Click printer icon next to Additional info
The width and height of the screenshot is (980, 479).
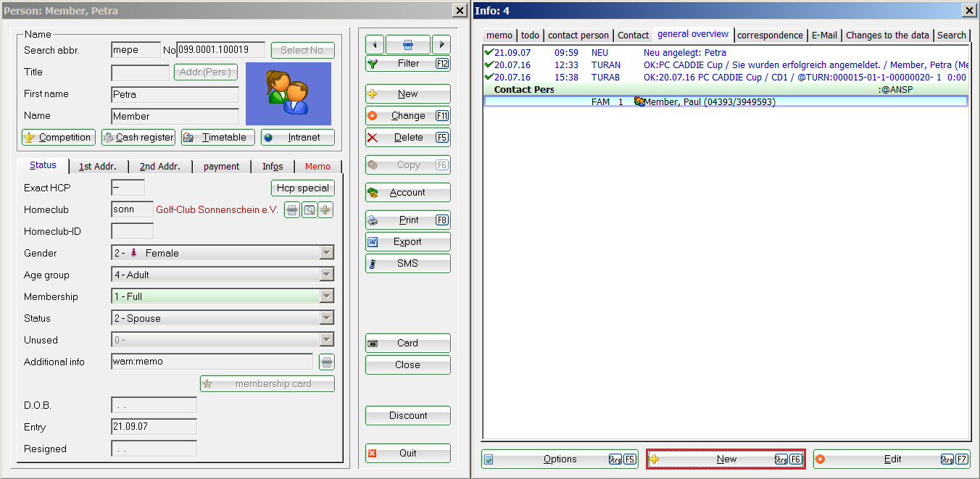pyautogui.click(x=326, y=362)
